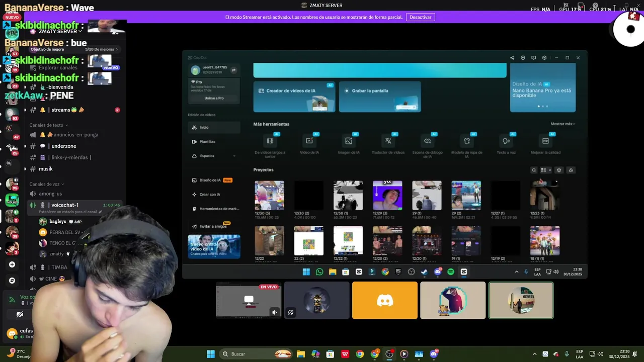Click the cloud icon in projects toolbar

tap(571, 170)
